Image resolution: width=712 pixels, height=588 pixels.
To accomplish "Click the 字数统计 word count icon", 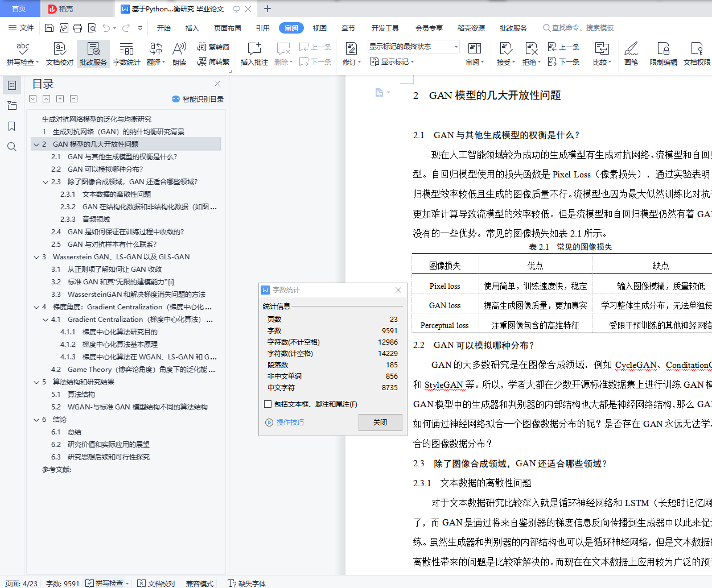I will (x=127, y=54).
